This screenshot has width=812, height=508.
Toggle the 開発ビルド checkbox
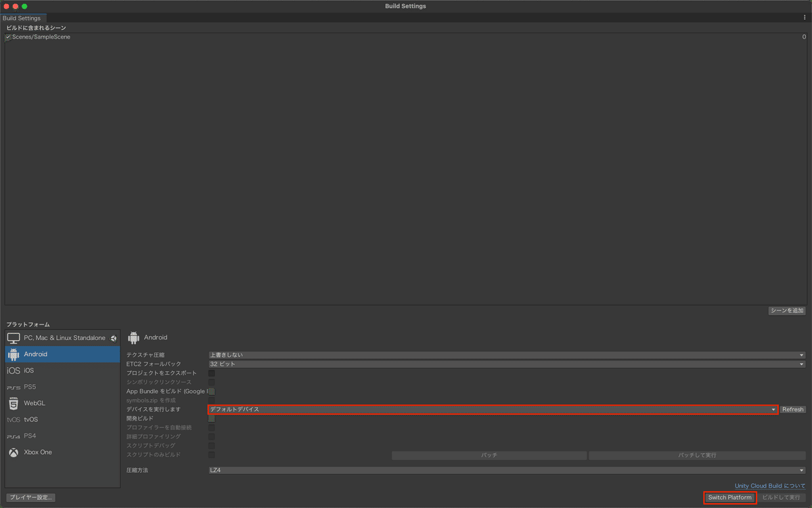(x=212, y=419)
